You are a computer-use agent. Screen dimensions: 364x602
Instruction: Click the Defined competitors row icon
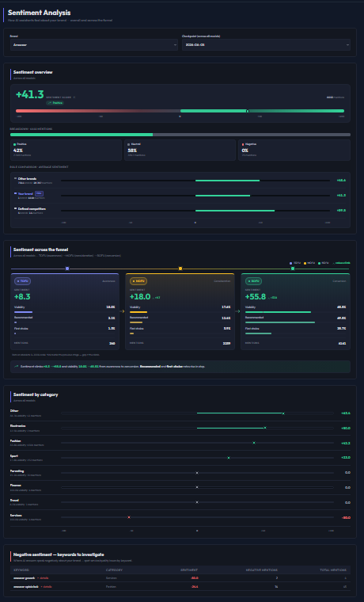[x=15, y=208]
